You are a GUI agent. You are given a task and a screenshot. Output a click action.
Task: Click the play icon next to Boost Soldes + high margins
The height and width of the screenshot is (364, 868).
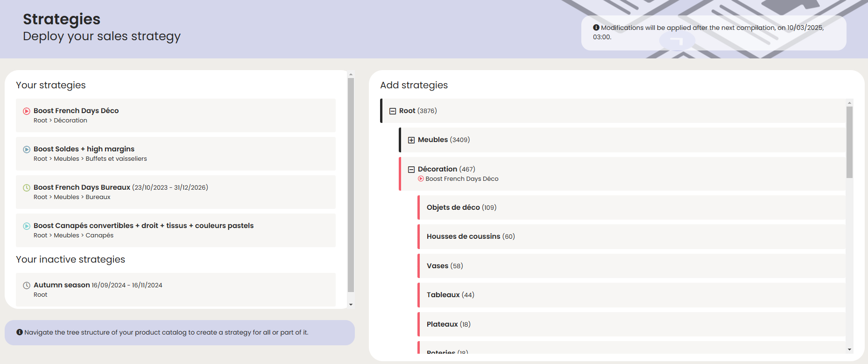pos(27,150)
